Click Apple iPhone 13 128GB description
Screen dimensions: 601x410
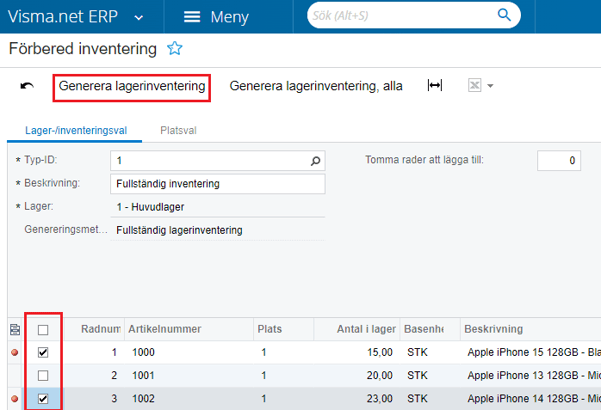click(534, 376)
